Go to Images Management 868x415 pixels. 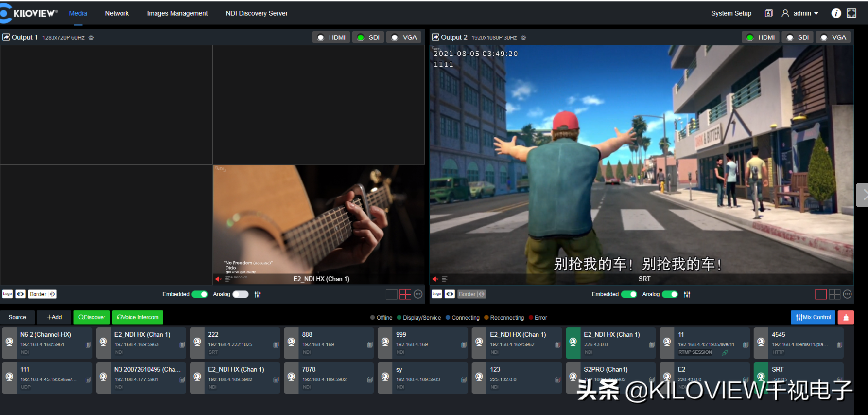(177, 13)
